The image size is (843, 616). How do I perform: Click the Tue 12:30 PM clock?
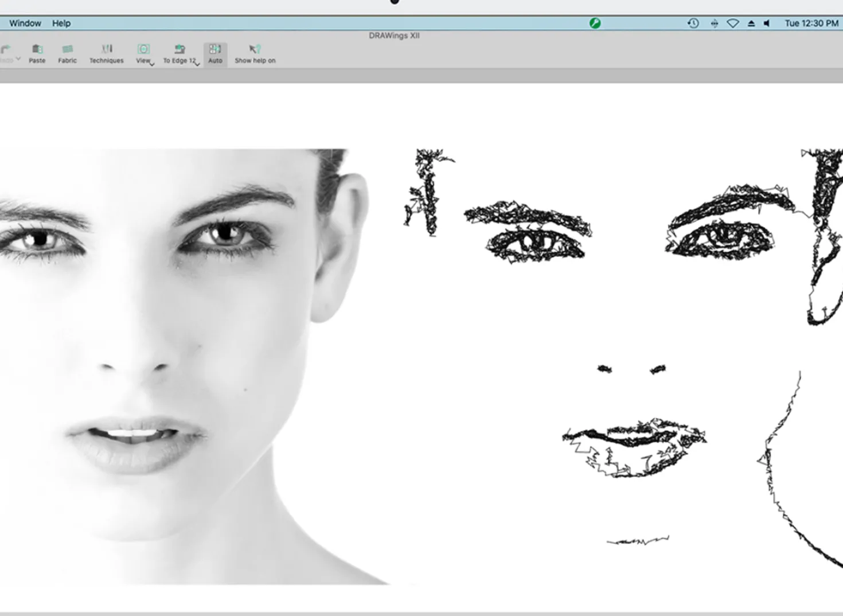(x=811, y=24)
